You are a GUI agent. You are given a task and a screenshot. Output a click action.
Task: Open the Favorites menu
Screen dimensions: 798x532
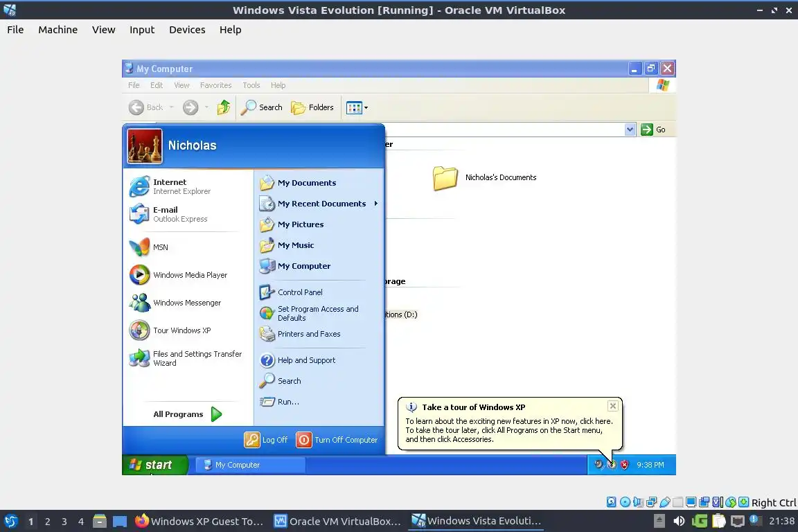pos(216,85)
